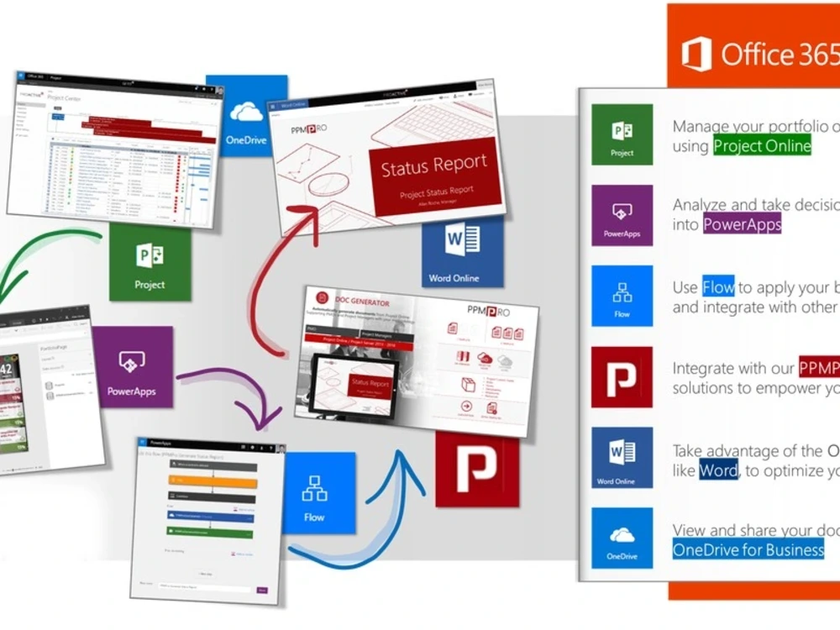Click the cube icon on the Doc Generator slide

[x=467, y=385]
